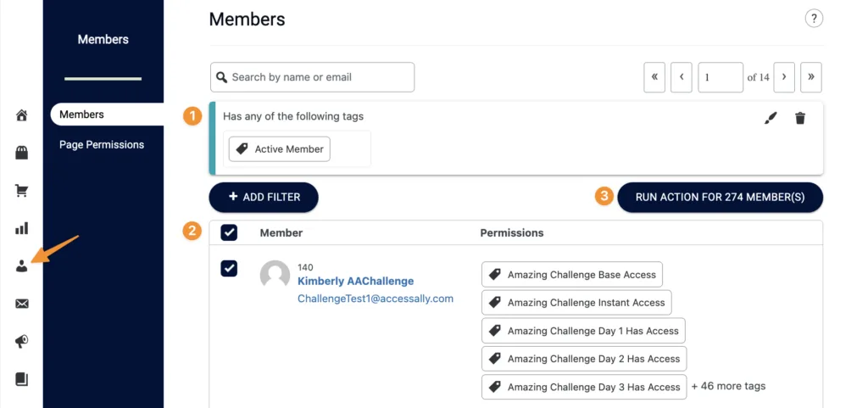Open the home dashboard icon in sidebar
The height and width of the screenshot is (408, 868).
pos(22,115)
